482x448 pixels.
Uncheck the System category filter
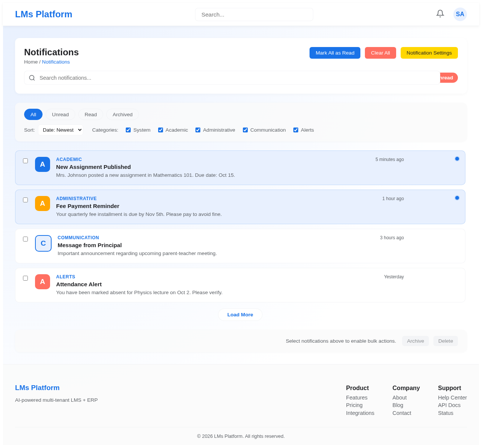pos(128,130)
